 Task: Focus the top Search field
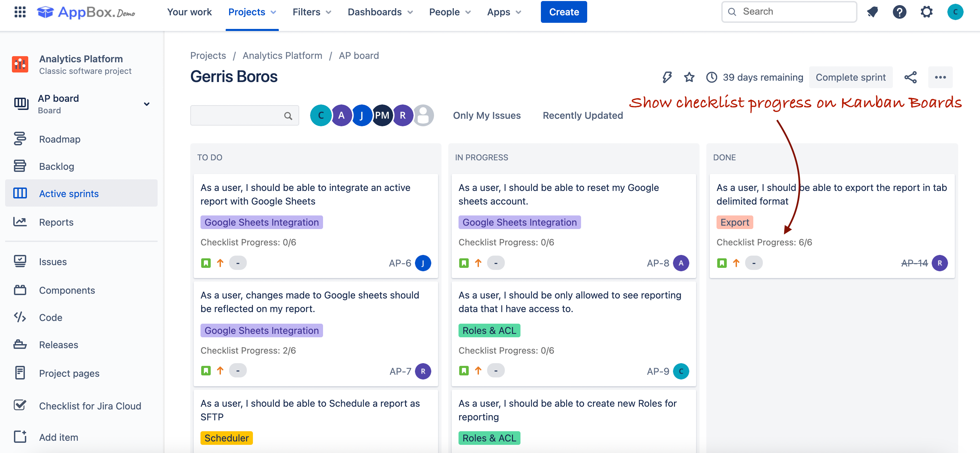click(789, 12)
